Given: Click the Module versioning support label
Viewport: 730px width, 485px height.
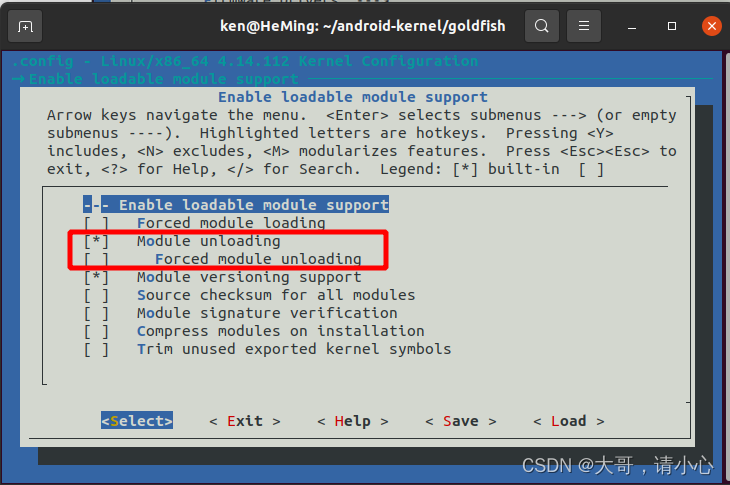Looking at the screenshot, I should (249, 277).
